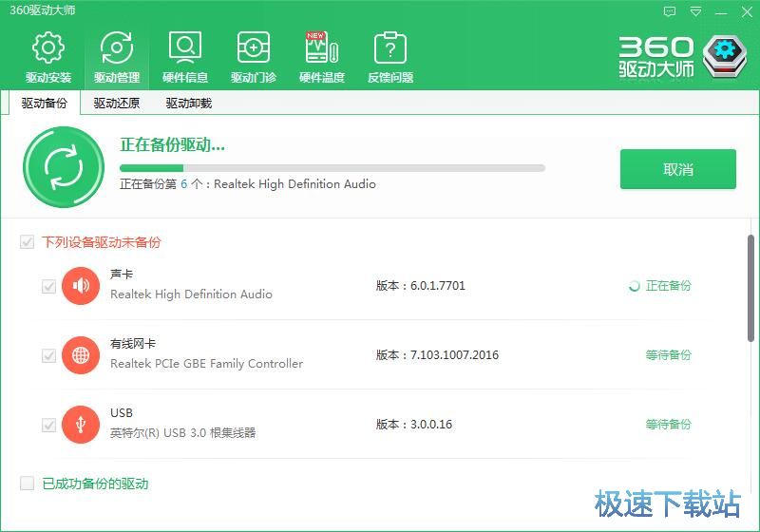Toggle checkbox for Realtek PCIe GBE Family Controller

[x=48, y=355]
